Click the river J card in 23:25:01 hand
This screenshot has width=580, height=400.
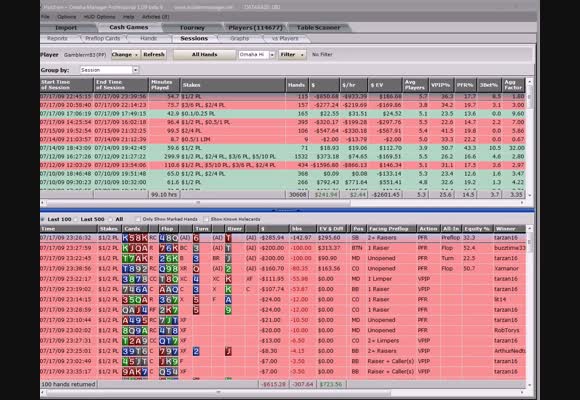[x=228, y=351]
